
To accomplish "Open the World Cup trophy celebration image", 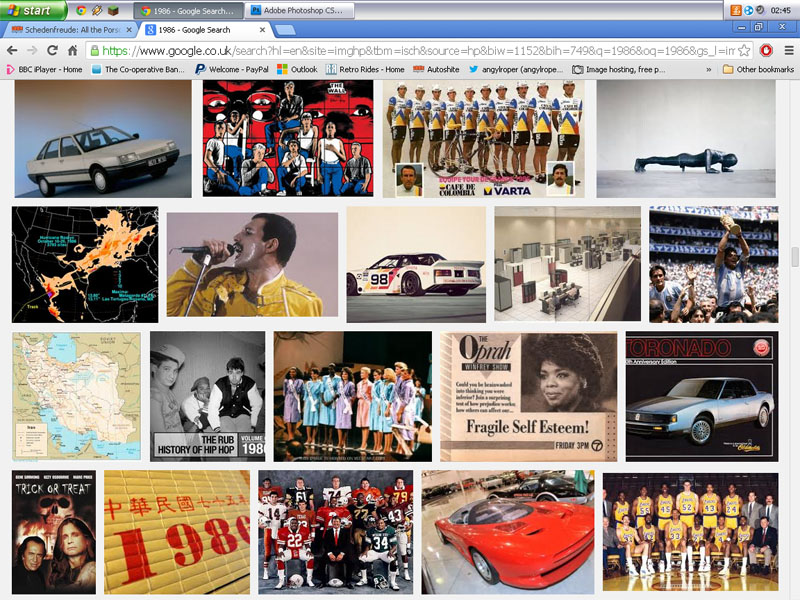I will pyautogui.click(x=714, y=264).
